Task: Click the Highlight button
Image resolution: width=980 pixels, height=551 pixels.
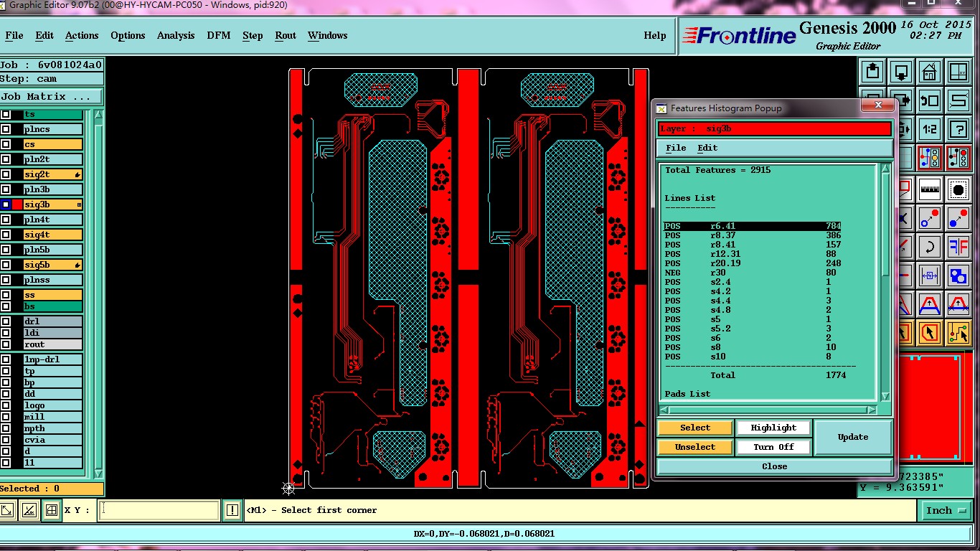Action: (773, 428)
